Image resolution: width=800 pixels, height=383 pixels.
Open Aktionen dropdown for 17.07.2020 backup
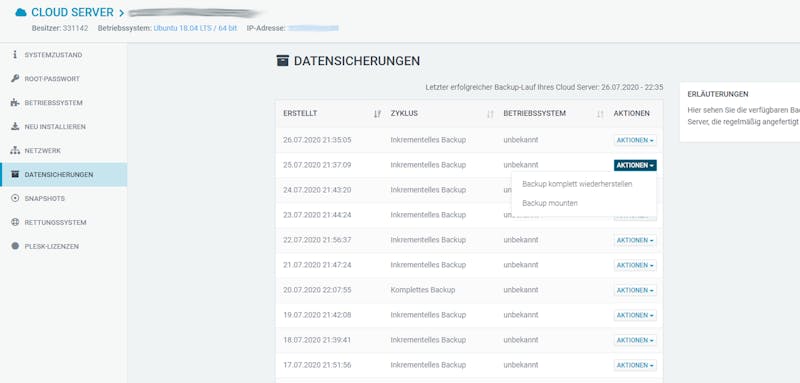coord(635,365)
